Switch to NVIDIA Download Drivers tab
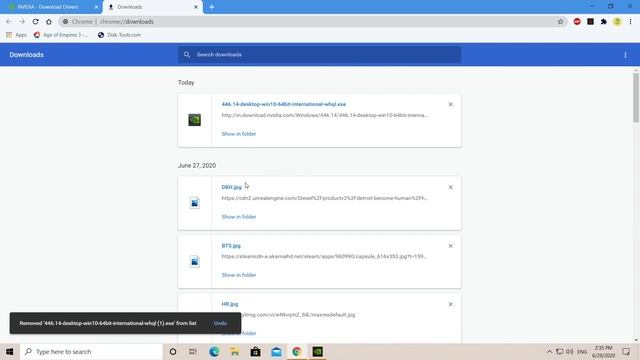640x360 pixels. 48,7
